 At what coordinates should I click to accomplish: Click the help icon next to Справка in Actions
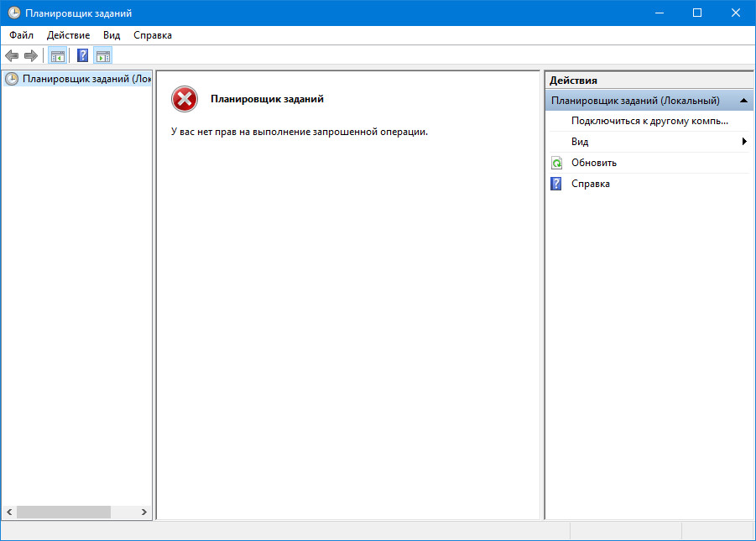[x=556, y=184]
